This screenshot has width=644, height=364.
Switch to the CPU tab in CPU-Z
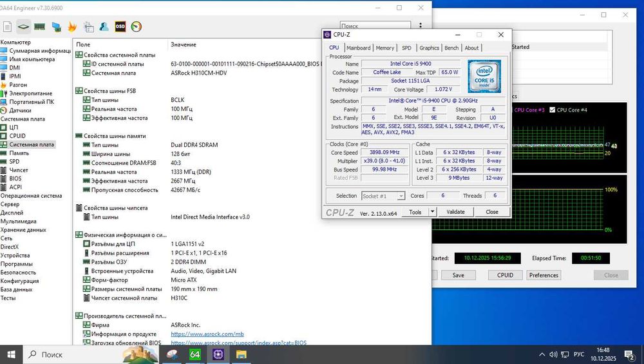click(334, 48)
